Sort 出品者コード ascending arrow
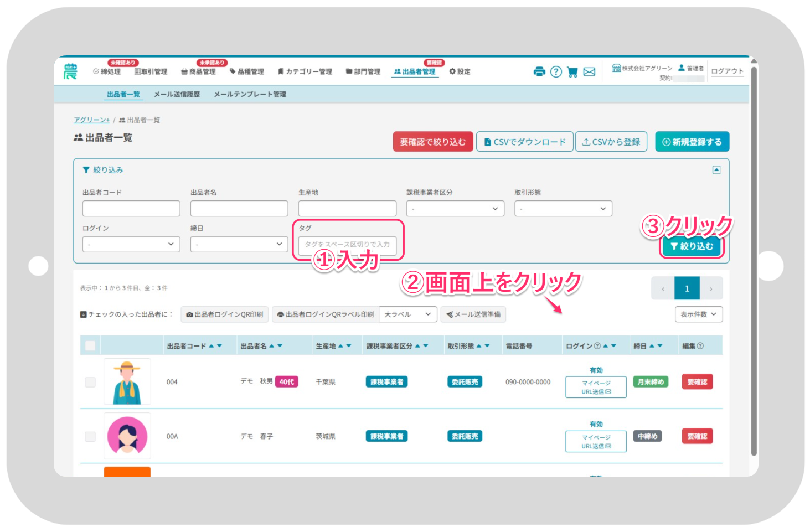810x532 pixels. pos(211,346)
